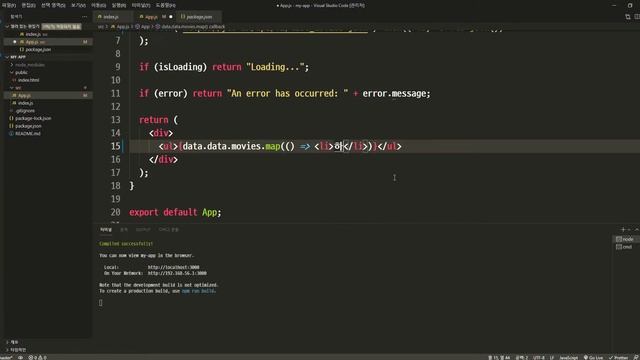This screenshot has height=360, width=640.
Task: Switch to the third bottom panel tab
Action: click(x=143, y=230)
